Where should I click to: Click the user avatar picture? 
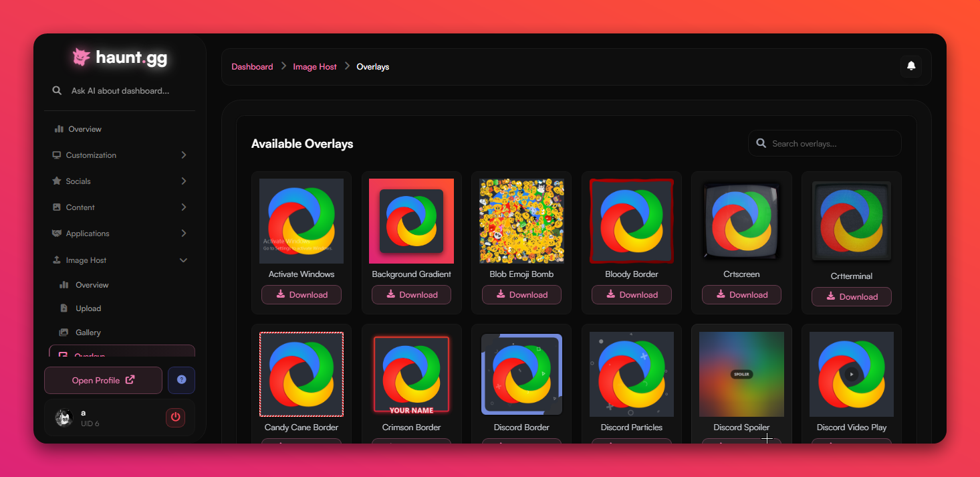tap(64, 418)
